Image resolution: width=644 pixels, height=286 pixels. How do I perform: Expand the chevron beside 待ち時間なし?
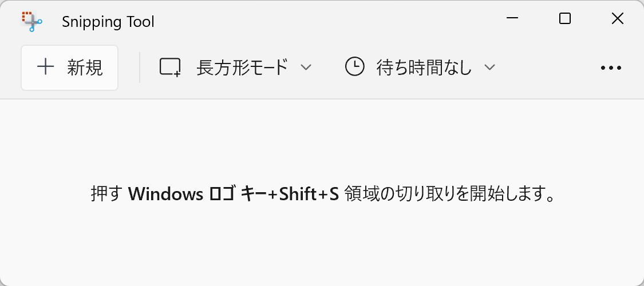(x=489, y=67)
